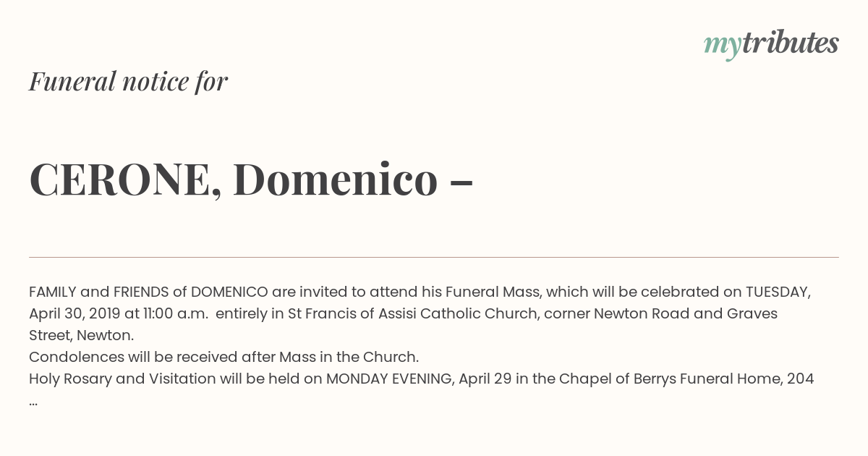Click the dark "tributes" part of logo

[x=790, y=43]
